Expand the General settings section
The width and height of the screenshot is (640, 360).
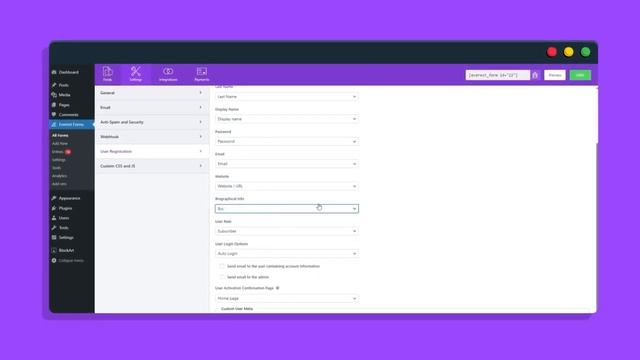click(x=151, y=93)
